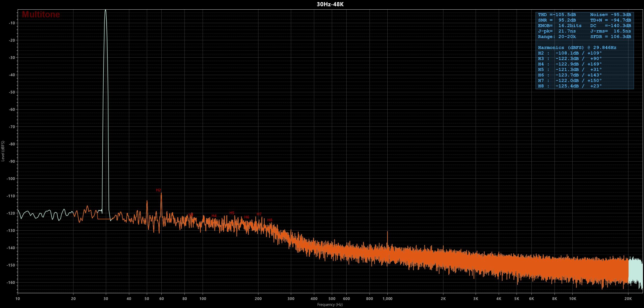
Task: Click the 2K tick on the frequency axis
Action: tap(443, 299)
